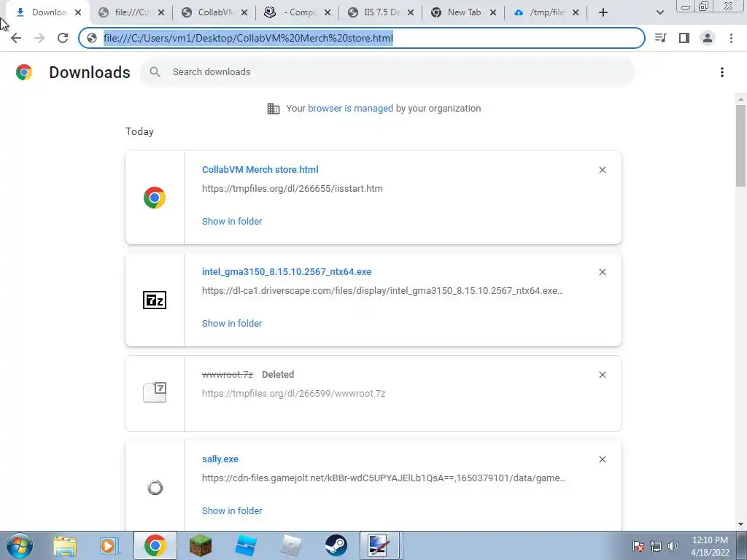Image resolution: width=747 pixels, height=560 pixels.
Task: Open a new tab with plus button
Action: click(x=603, y=12)
